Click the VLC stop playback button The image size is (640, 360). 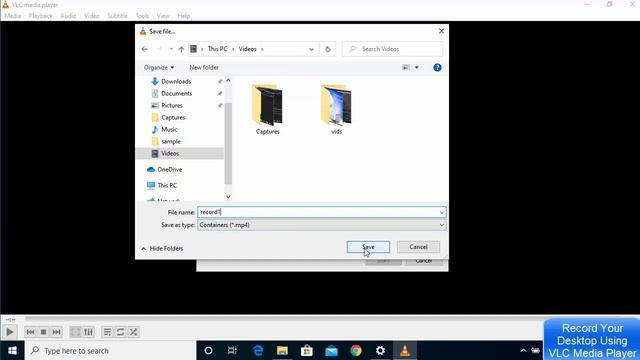43,332
